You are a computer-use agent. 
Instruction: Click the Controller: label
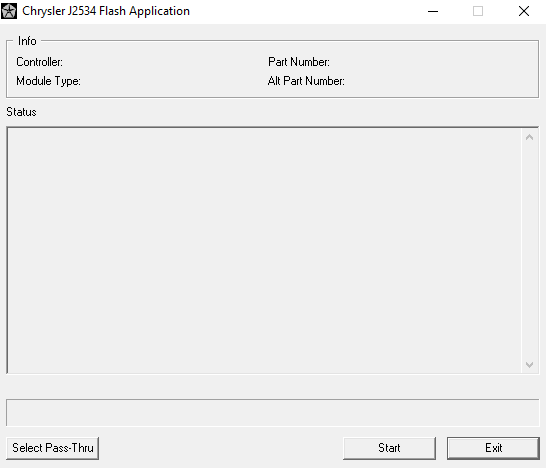pos(39,62)
